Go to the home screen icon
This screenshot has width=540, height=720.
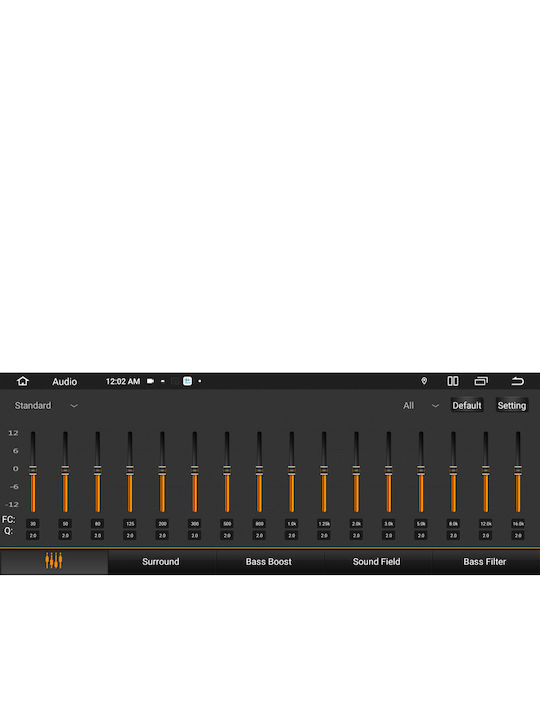tap(22, 381)
